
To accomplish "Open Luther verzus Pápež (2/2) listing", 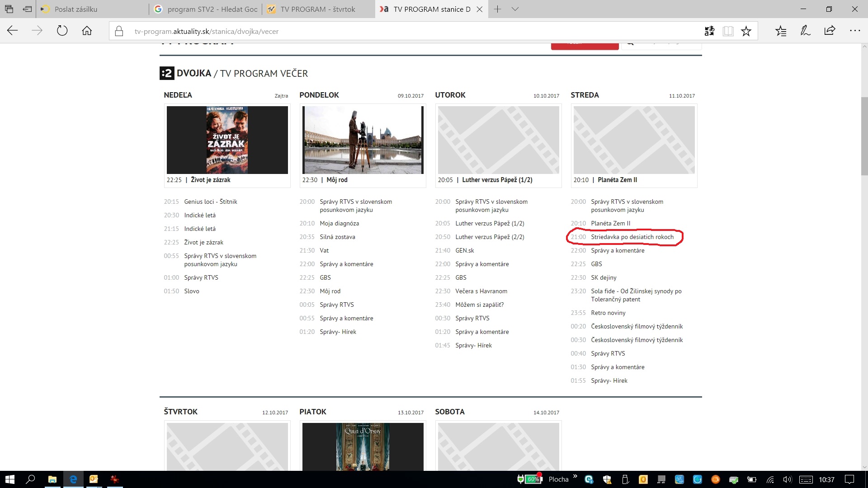I will point(490,237).
